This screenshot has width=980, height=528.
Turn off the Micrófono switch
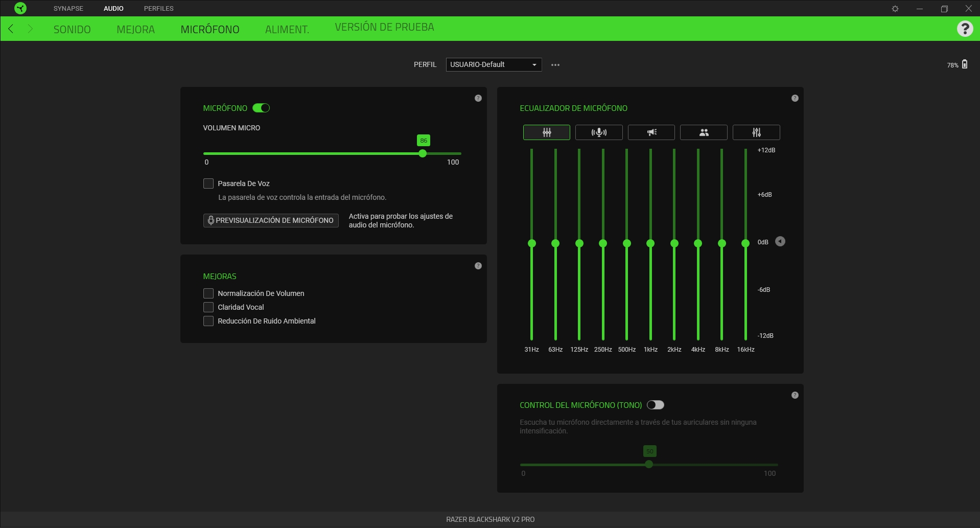261,108
